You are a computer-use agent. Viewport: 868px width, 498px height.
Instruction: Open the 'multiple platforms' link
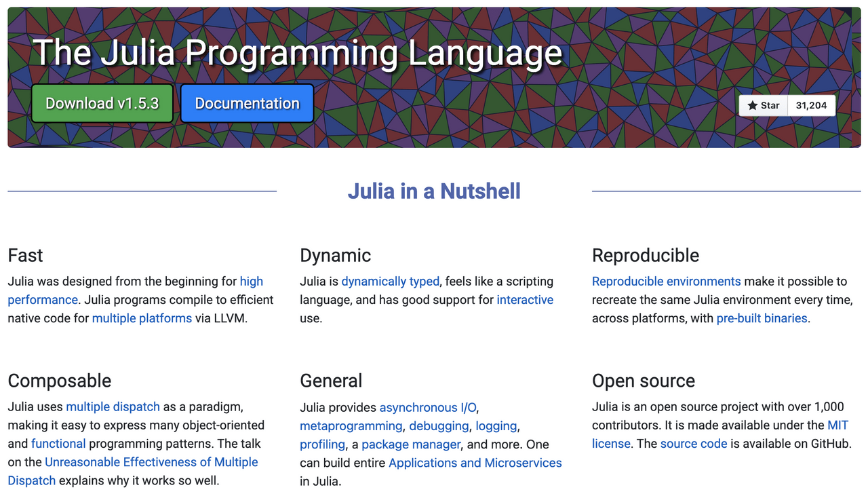point(142,318)
